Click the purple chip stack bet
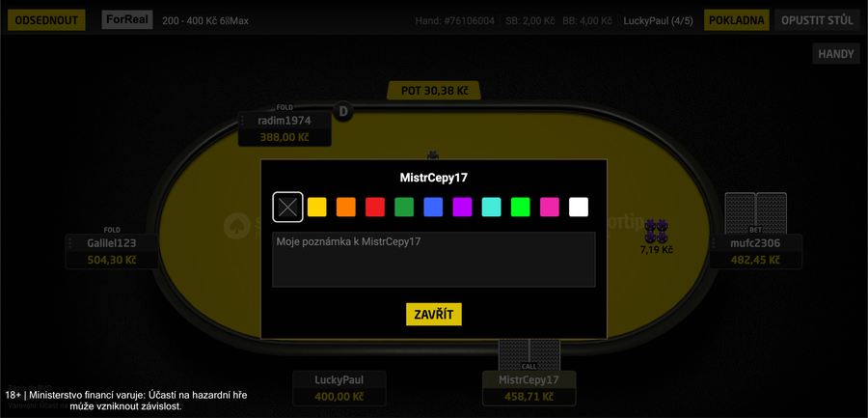Image resolution: width=868 pixels, height=418 pixels. 656,231
